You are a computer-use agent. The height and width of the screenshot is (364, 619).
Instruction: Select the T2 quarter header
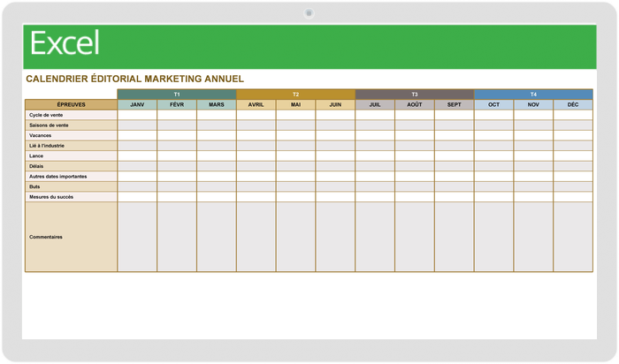(x=295, y=95)
